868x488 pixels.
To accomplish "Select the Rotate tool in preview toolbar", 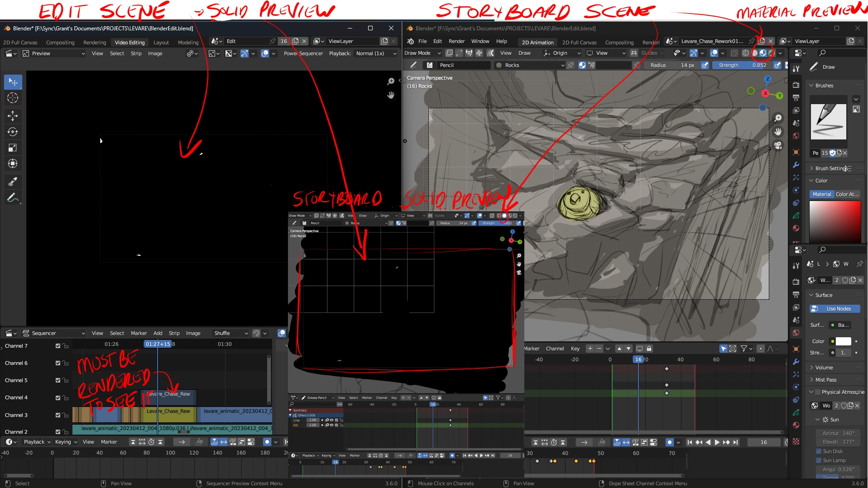I will coord(13,132).
